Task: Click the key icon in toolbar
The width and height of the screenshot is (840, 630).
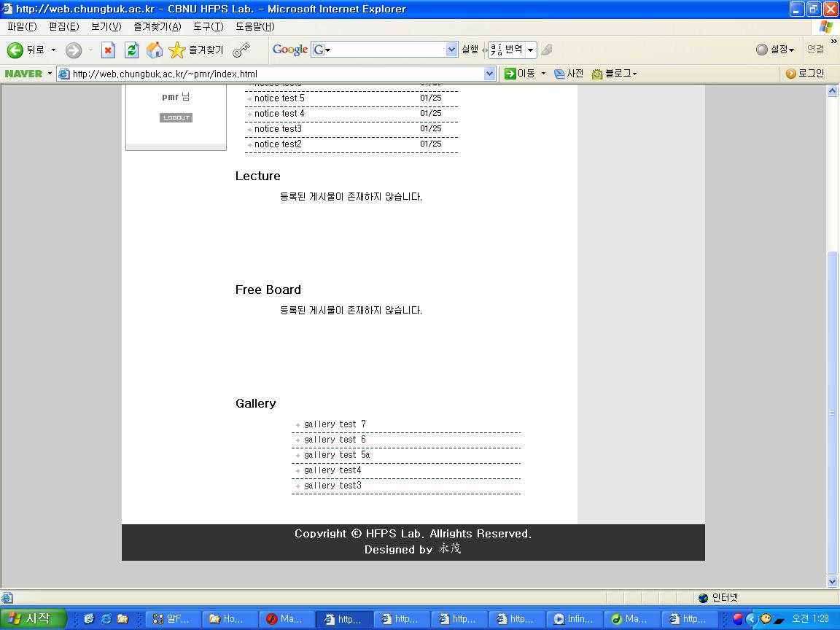Action: click(241, 50)
